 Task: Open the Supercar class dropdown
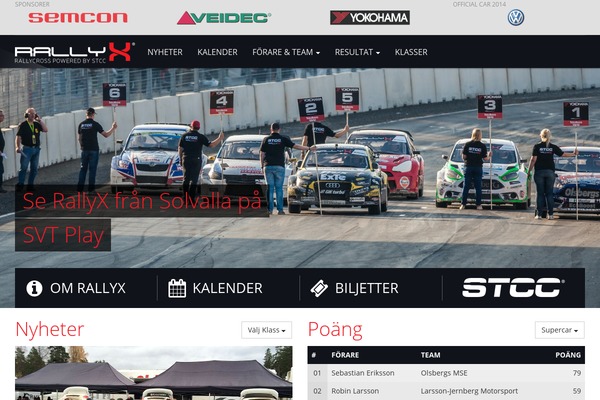point(559,330)
